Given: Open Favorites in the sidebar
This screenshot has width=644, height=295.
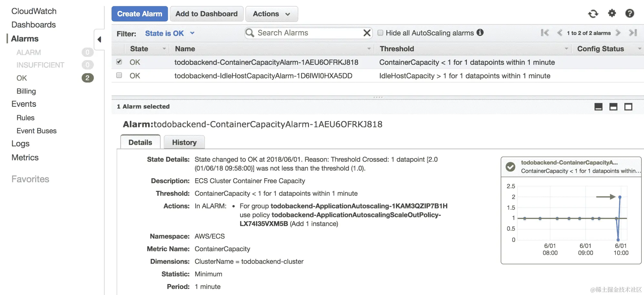Looking at the screenshot, I should point(30,179).
